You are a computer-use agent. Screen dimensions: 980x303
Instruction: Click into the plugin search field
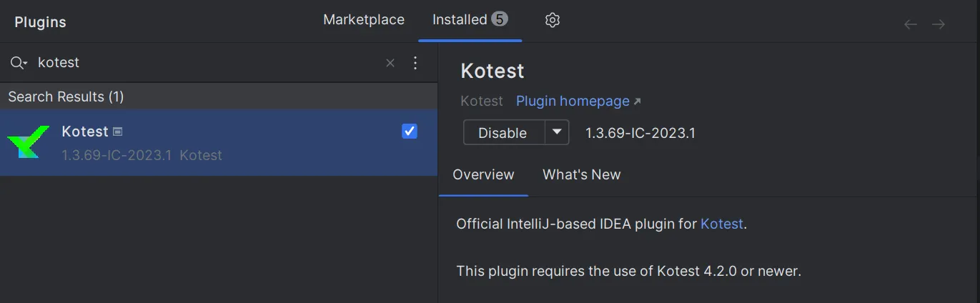point(207,63)
